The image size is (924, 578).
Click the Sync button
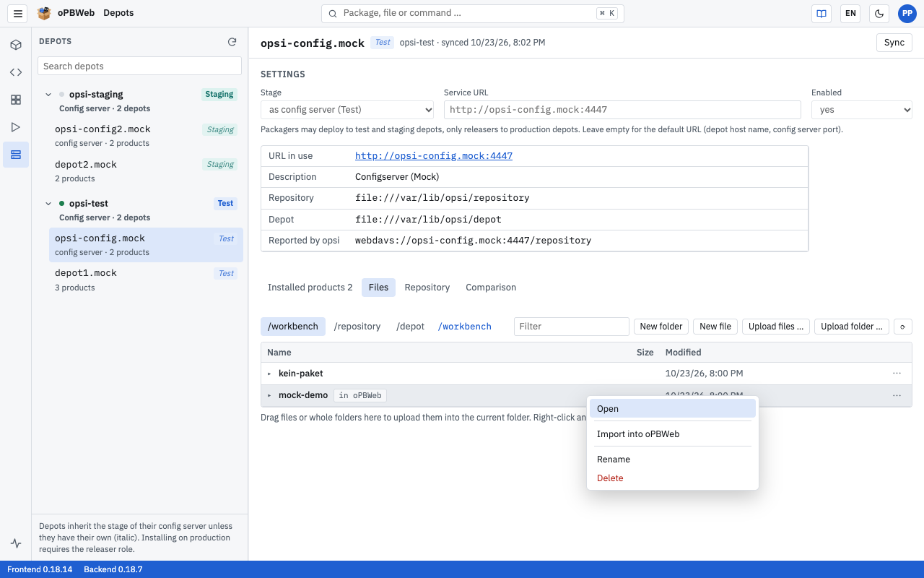pyautogui.click(x=894, y=43)
